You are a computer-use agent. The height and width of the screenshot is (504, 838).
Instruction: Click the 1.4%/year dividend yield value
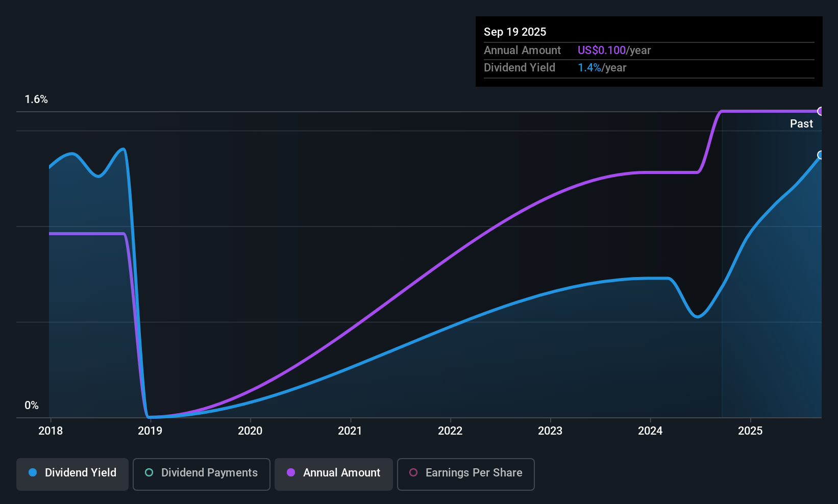pyautogui.click(x=602, y=68)
